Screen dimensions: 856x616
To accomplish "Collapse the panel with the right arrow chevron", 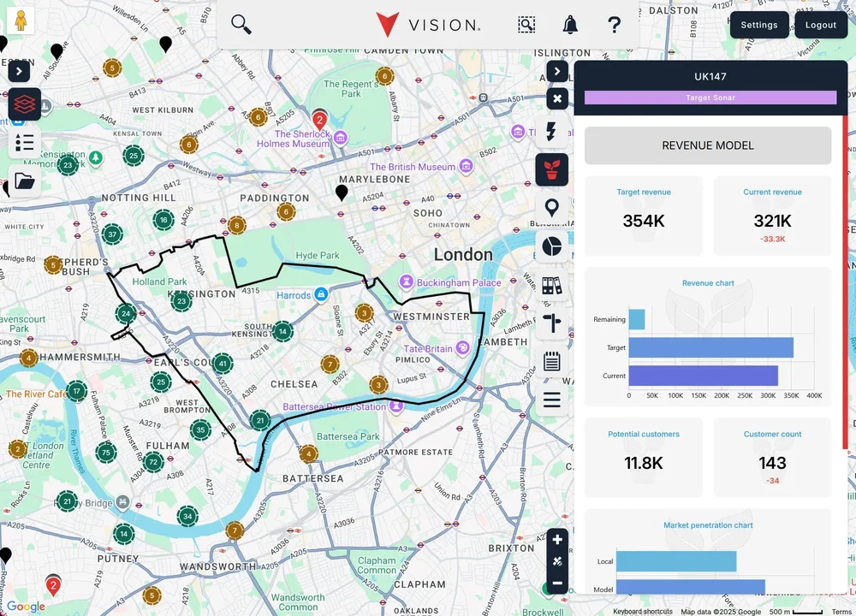I will pyautogui.click(x=557, y=71).
